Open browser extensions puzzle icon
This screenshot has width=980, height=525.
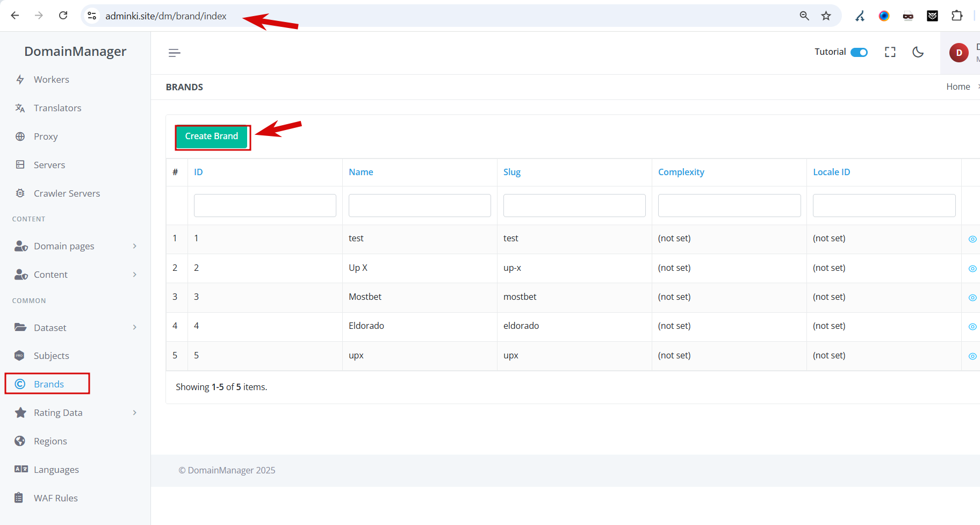(957, 16)
